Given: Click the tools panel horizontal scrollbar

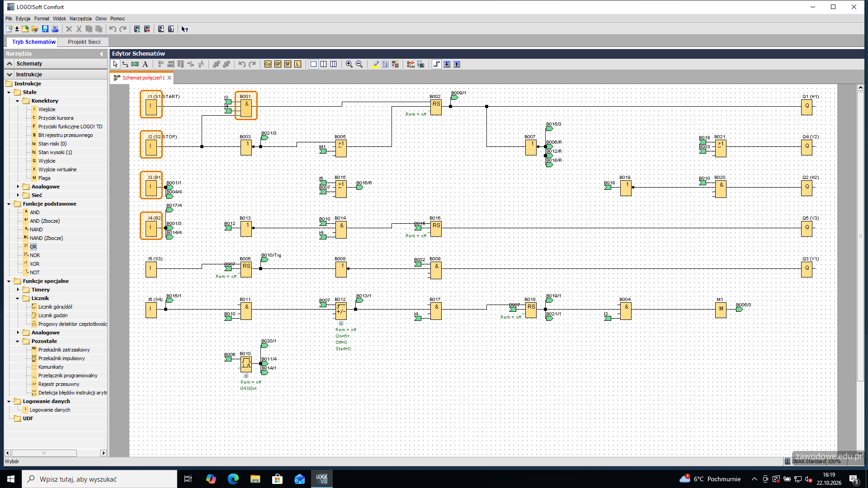Looking at the screenshot, I should click(44, 453).
